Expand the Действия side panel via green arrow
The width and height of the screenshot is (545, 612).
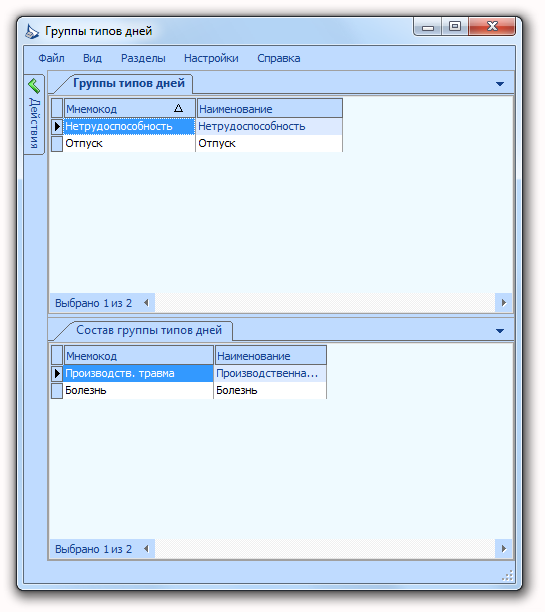click(x=34, y=85)
